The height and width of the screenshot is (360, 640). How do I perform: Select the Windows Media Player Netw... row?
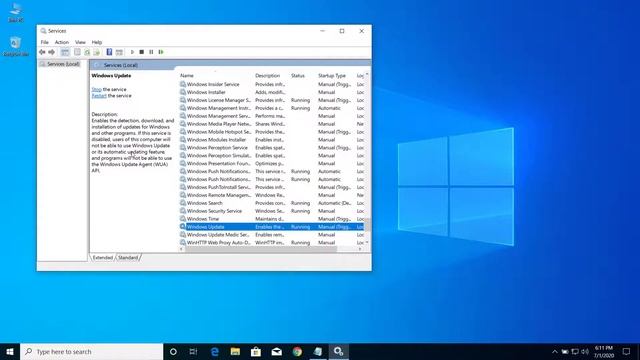[x=271, y=124]
